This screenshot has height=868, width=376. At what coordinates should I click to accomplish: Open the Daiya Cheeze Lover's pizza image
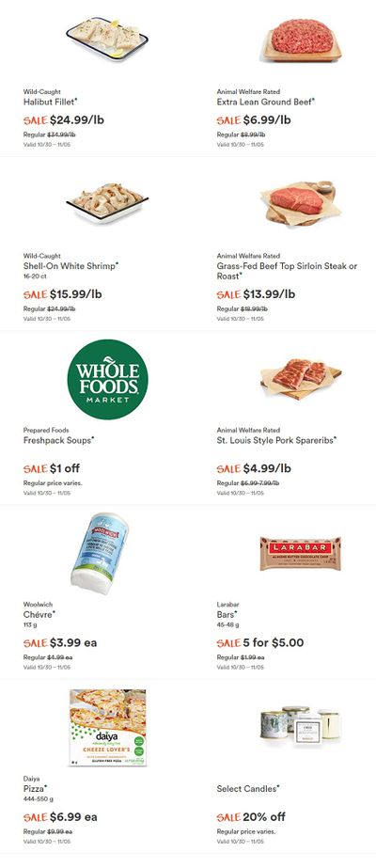107,727
